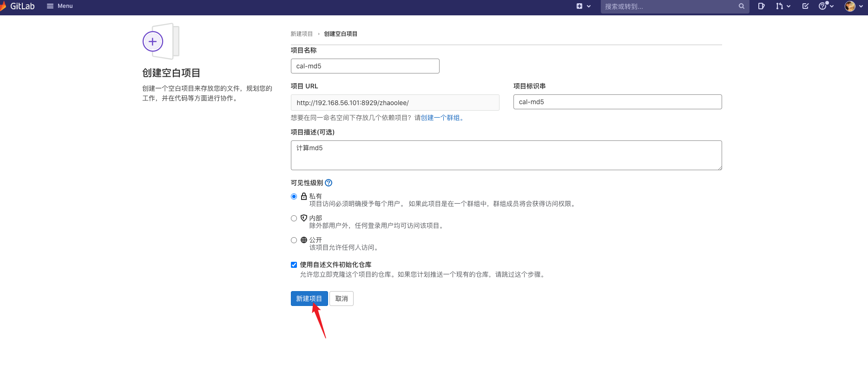Click the globe icon beside 公开
The height and width of the screenshot is (372, 868).
click(x=304, y=240)
